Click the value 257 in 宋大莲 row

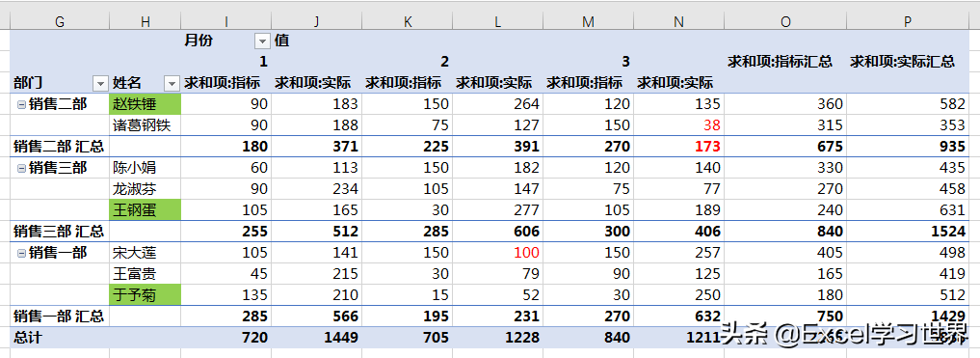click(x=707, y=253)
